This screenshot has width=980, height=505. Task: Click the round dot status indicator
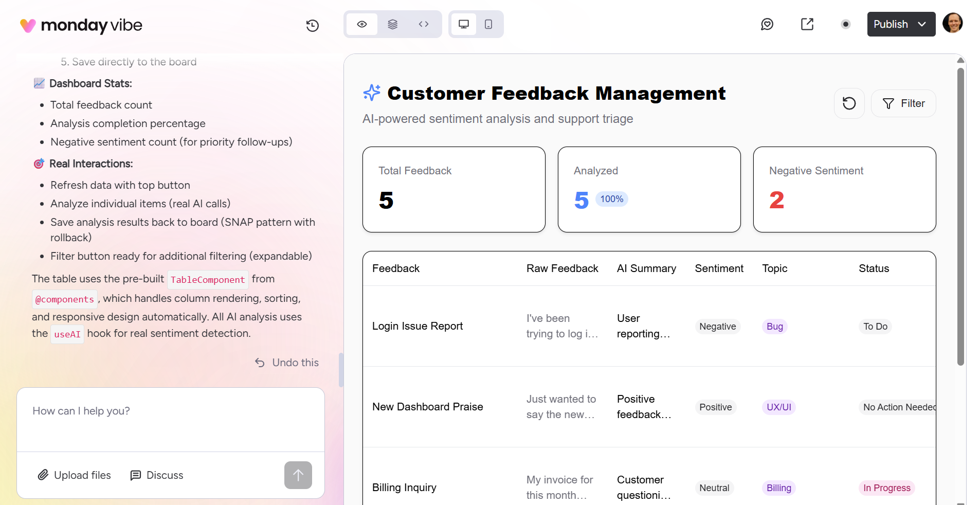pyautogui.click(x=846, y=24)
